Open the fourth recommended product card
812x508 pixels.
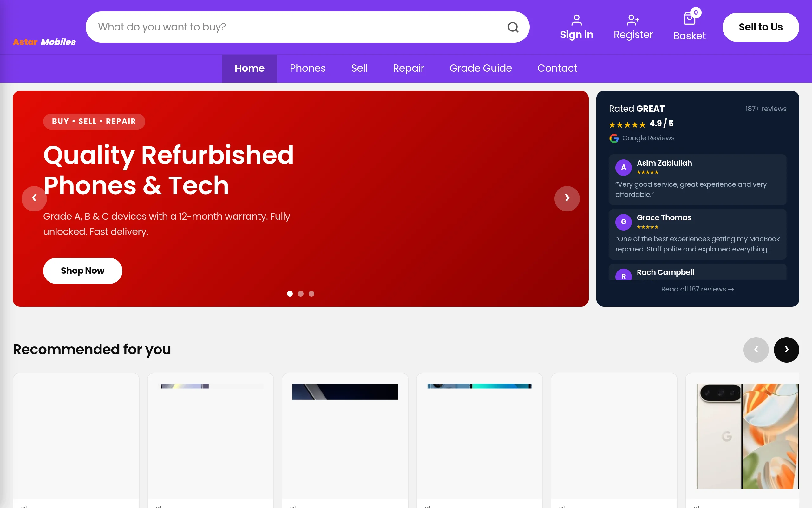click(479, 440)
